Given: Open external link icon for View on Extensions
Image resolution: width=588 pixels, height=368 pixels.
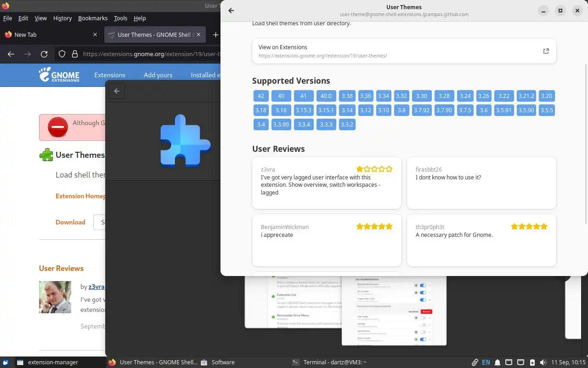Looking at the screenshot, I should pyautogui.click(x=546, y=51).
